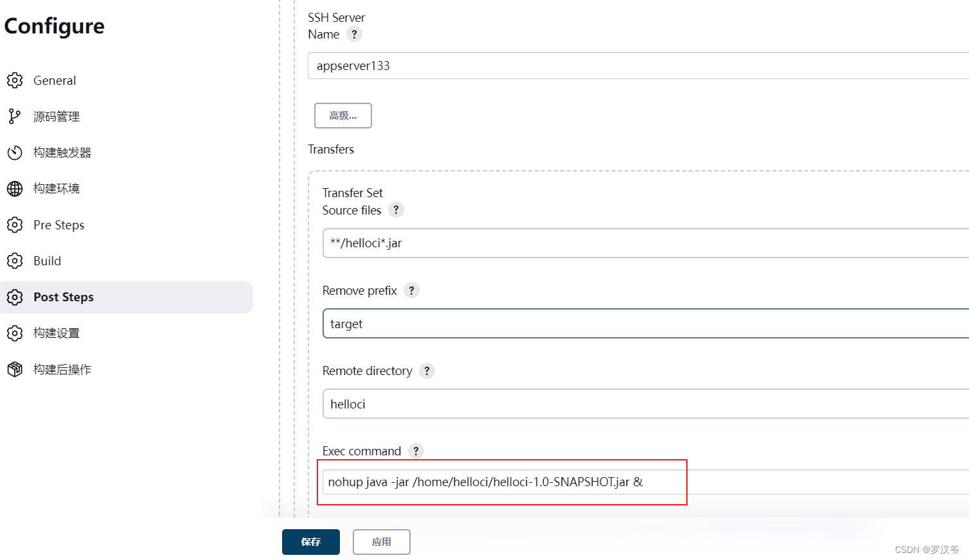The height and width of the screenshot is (560, 969).
Task: Click the Post Steps gear icon
Action: 15,297
